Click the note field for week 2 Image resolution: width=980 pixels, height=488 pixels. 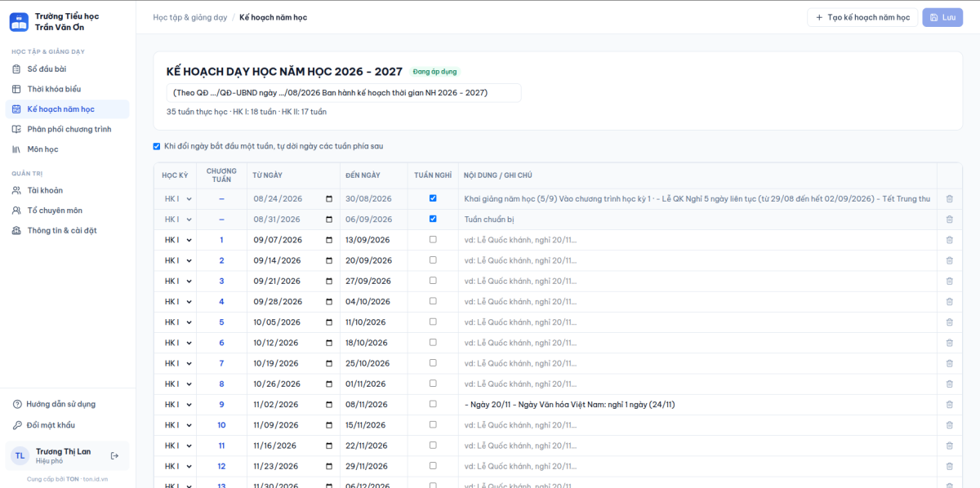coord(697,260)
